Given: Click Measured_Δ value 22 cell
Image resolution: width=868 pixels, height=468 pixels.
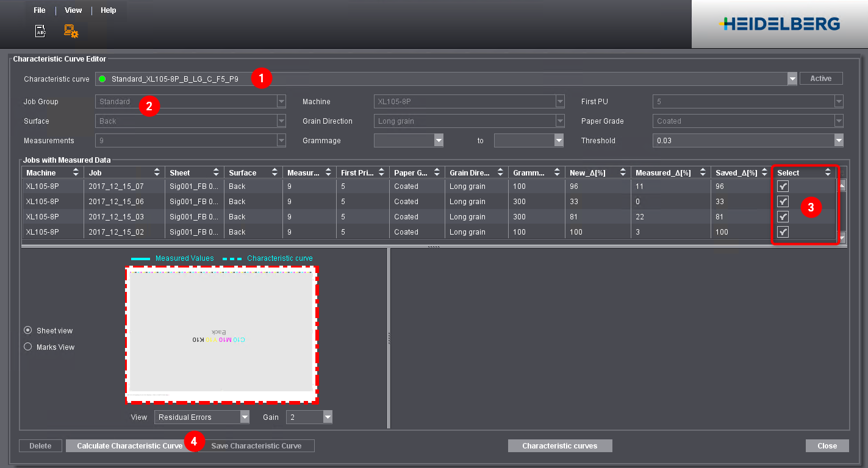Looking at the screenshot, I should pos(670,216).
